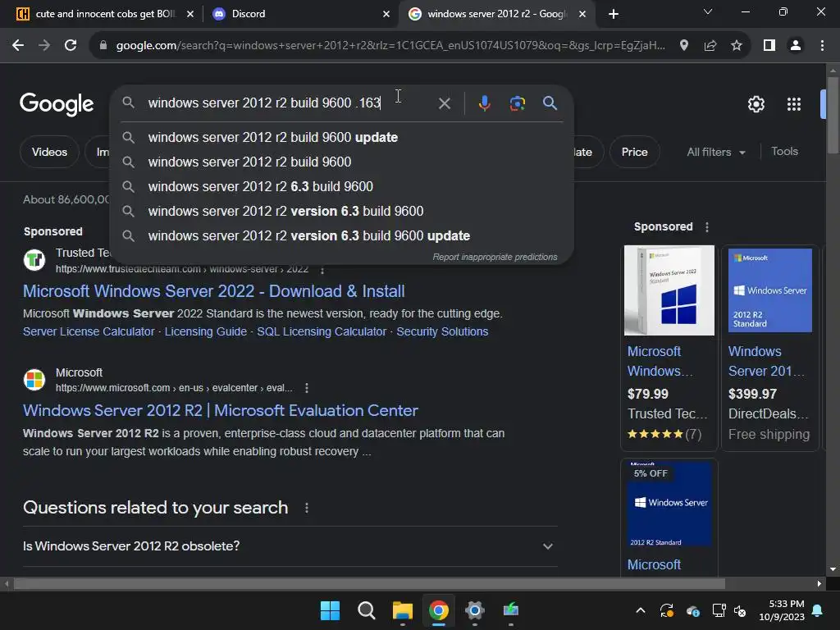Open the Chrome three-dot menu

point(822,46)
